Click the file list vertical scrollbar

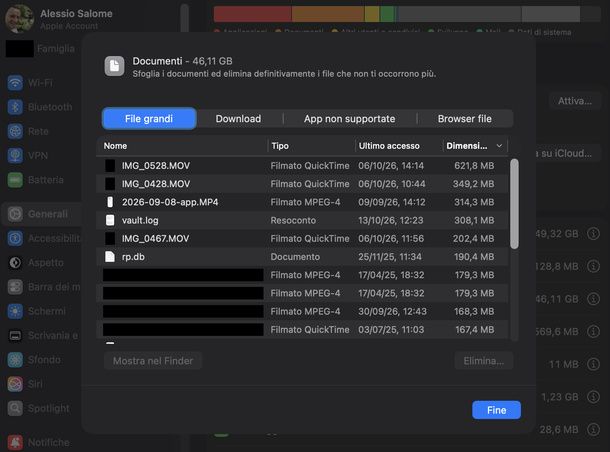tap(514, 204)
